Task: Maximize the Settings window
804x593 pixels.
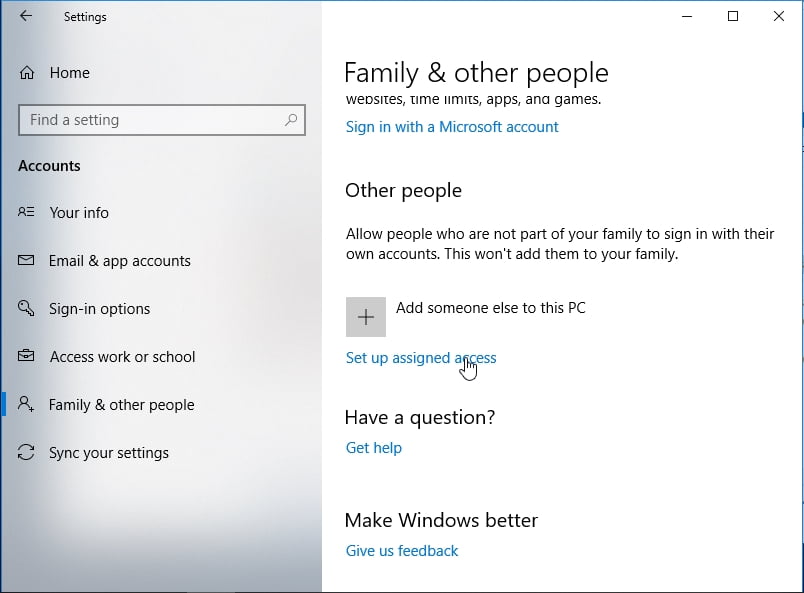Action: 733,17
